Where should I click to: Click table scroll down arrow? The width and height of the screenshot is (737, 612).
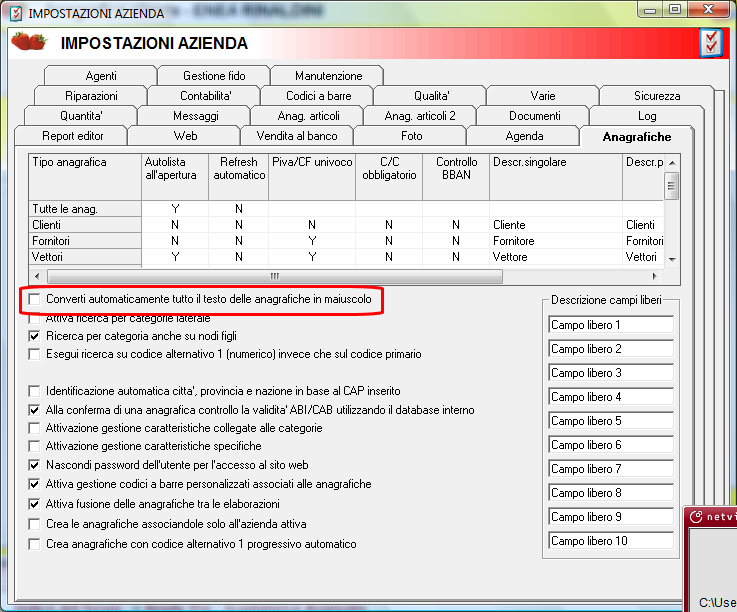tap(672, 259)
